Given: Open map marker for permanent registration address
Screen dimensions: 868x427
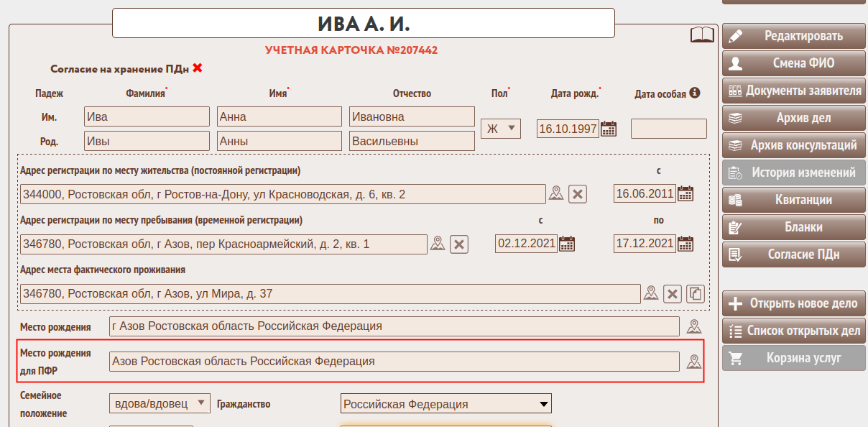Looking at the screenshot, I should pos(556,193).
